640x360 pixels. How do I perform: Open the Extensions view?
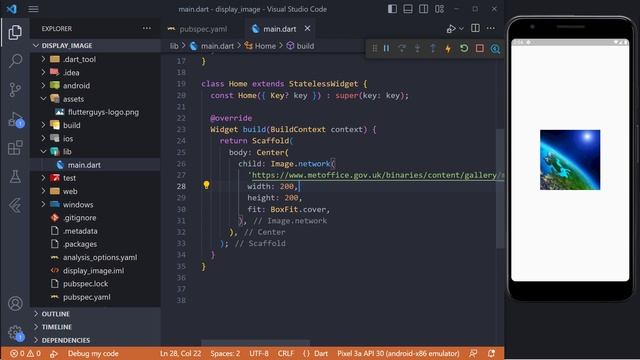[15, 148]
